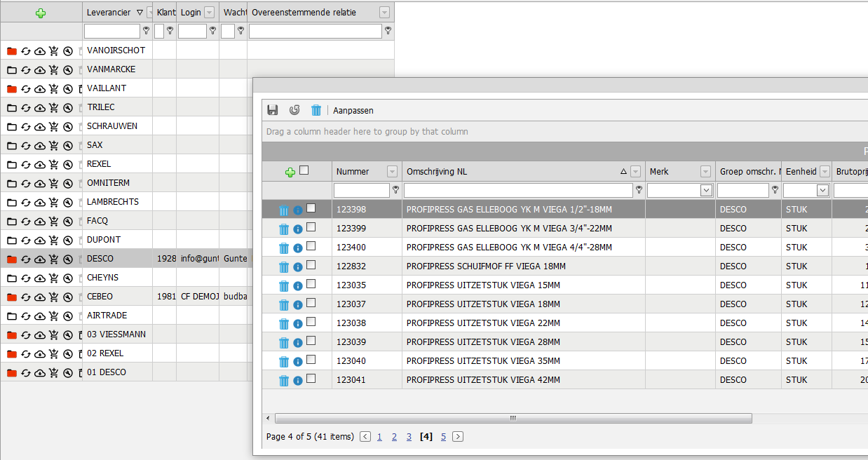Viewport: 868px width, 460px height.
Task: Click the cloud download icon for CHEYNS
Action: click(40, 278)
